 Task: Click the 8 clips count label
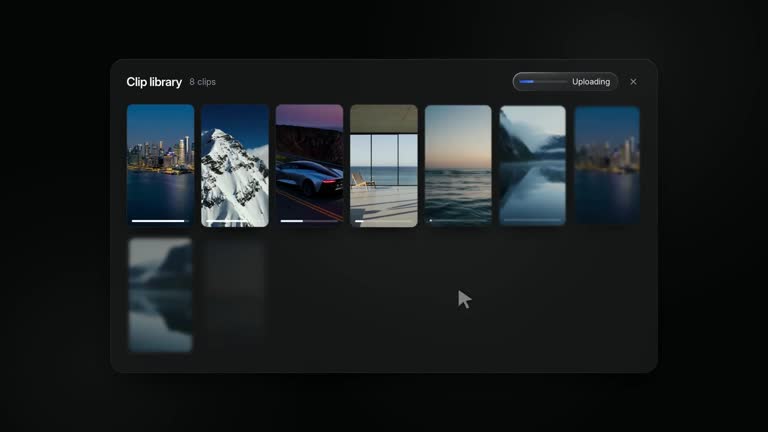pos(202,82)
